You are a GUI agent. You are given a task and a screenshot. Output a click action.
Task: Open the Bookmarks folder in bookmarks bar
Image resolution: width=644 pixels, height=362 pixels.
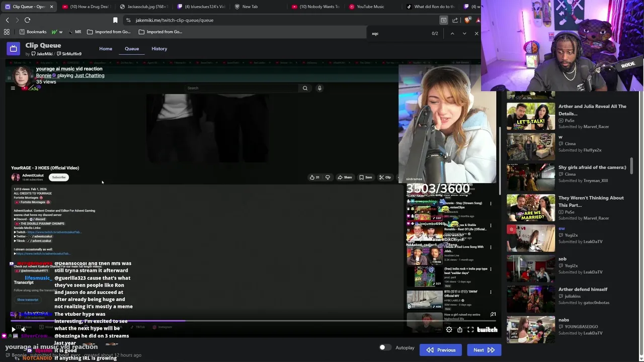(32, 32)
